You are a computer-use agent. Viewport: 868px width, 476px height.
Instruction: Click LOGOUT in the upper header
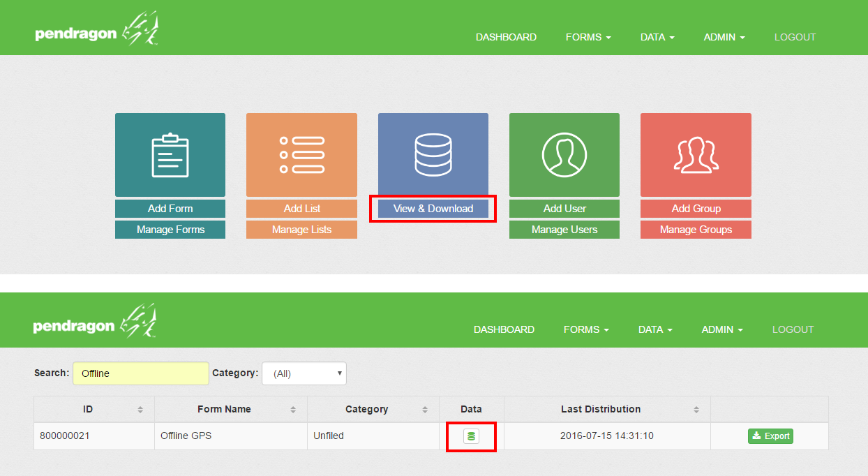pos(795,37)
